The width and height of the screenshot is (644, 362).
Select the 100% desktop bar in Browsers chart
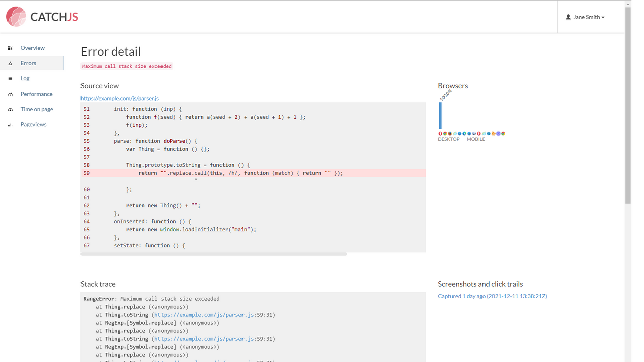pos(441,115)
